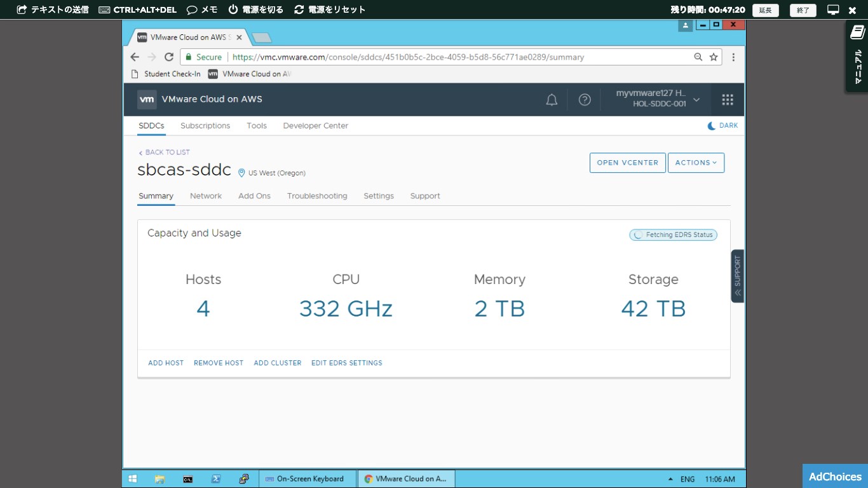
Task: Click the zoom magnifier in address bar
Action: click(x=698, y=57)
